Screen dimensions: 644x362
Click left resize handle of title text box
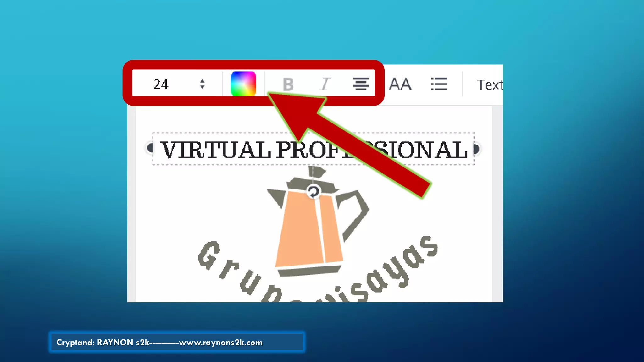coord(150,148)
